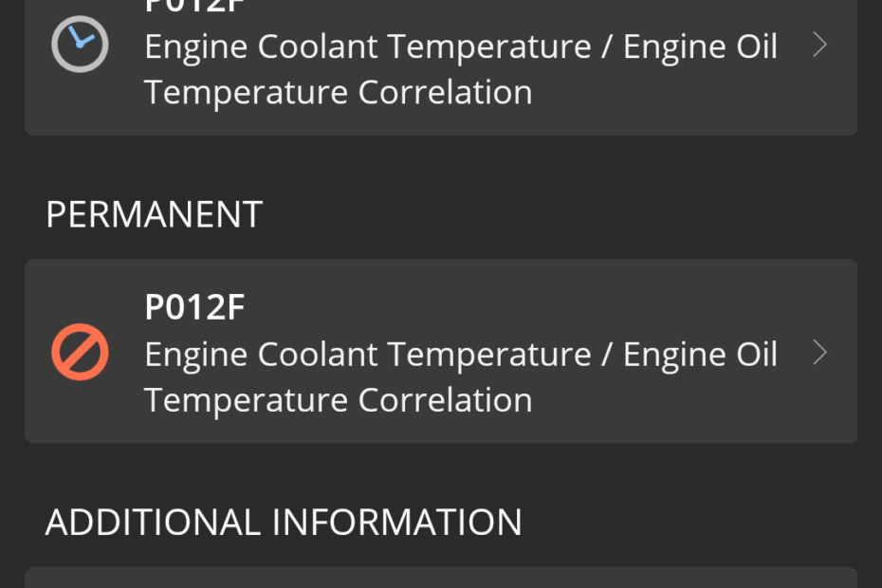Tap the cut-off P012F code at top
The width and height of the screenshot is (882, 588).
pos(194,6)
